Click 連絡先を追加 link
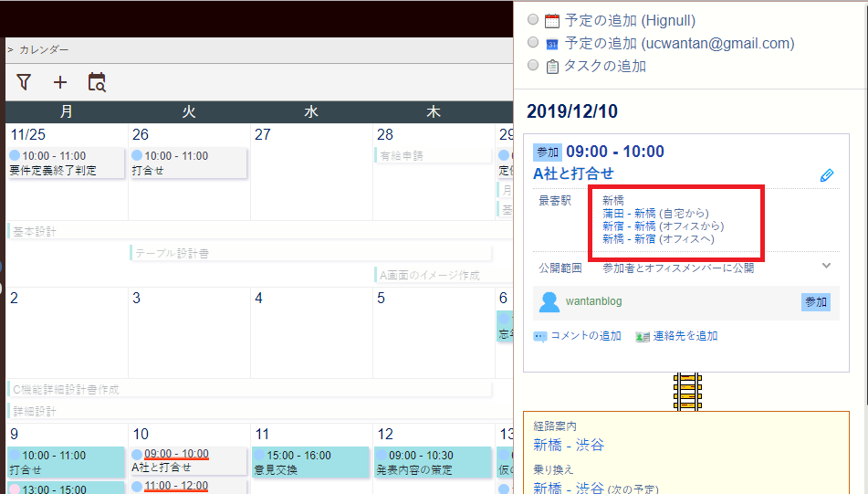Viewport: 868px width, 494px height. pyautogui.click(x=685, y=336)
